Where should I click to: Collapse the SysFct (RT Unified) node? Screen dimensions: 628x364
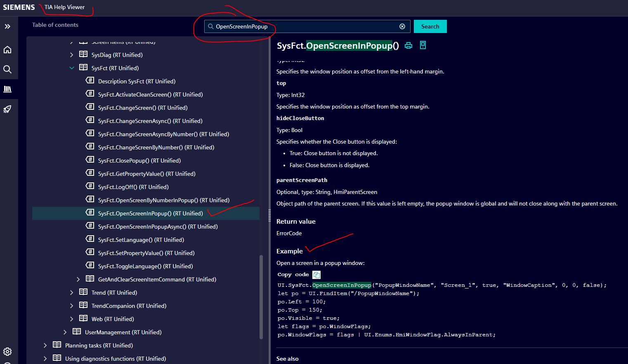pyautogui.click(x=71, y=68)
